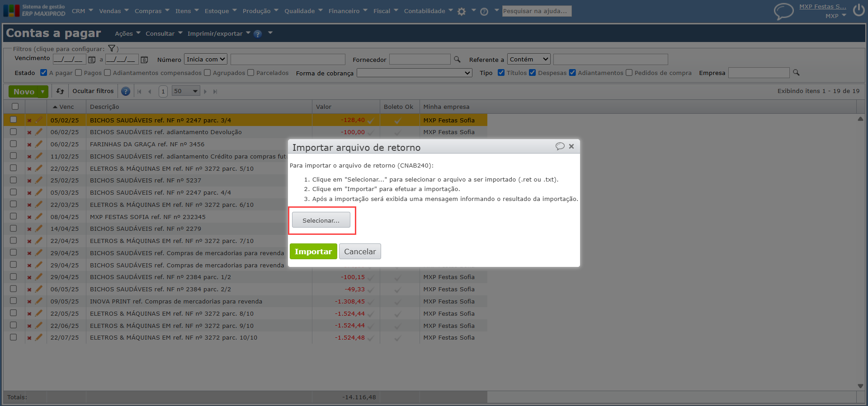
Task: Open the chat speech bubble in header
Action: pyautogui.click(x=783, y=11)
